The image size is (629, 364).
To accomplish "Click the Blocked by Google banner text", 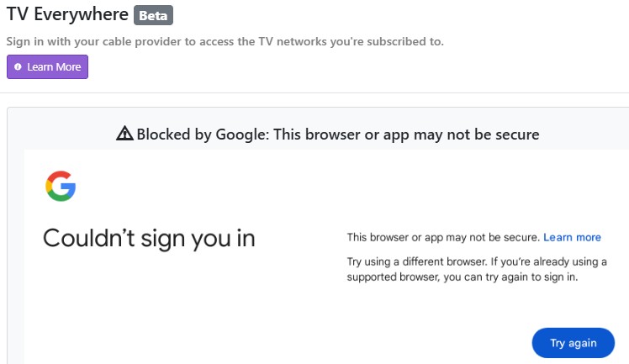I will coord(337,134).
